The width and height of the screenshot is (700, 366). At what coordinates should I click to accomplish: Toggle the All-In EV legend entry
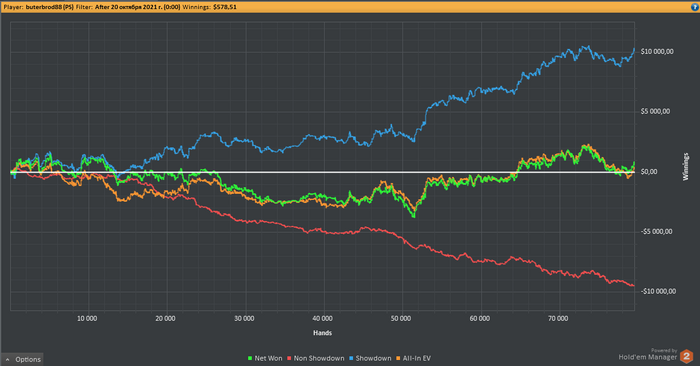coord(413,358)
